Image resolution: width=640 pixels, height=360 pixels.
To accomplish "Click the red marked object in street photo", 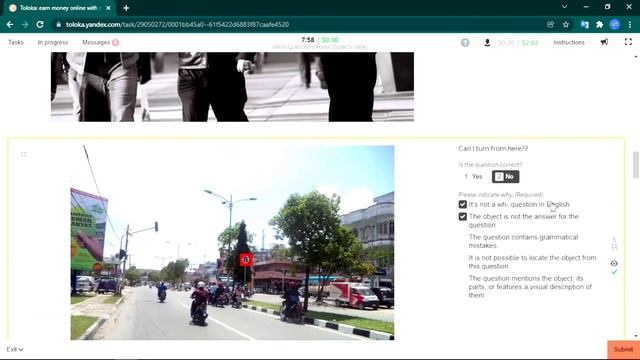I will coord(246,260).
